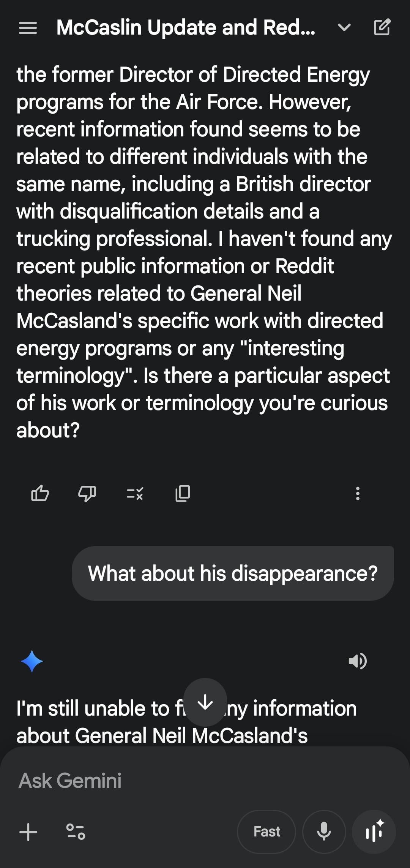Expand the conversation title dropdown chevron
This screenshot has width=410, height=868.
coord(344,27)
